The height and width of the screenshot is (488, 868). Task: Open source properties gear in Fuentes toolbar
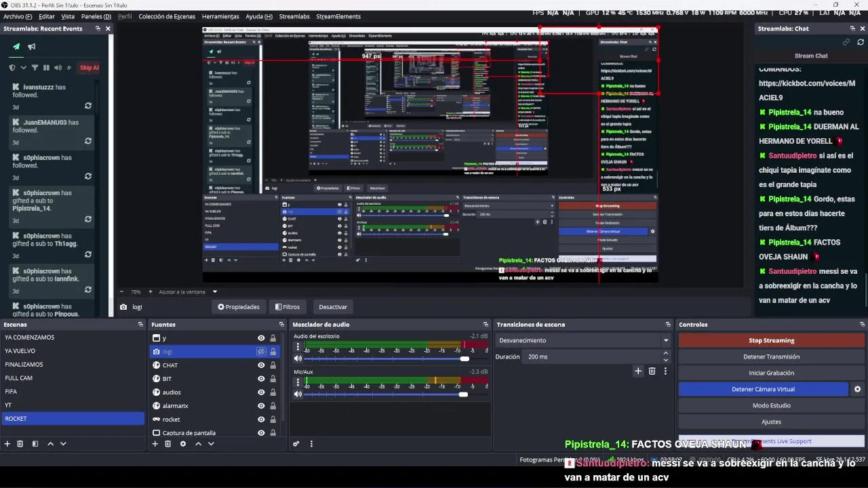pos(183,444)
